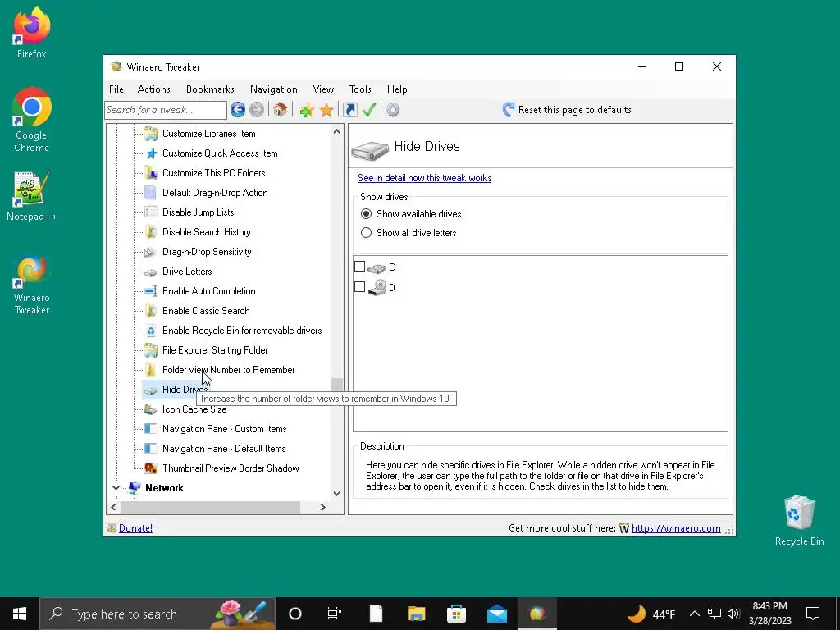Click the green checkmark toolbar icon
This screenshot has width=840, height=630.
pyautogui.click(x=369, y=110)
